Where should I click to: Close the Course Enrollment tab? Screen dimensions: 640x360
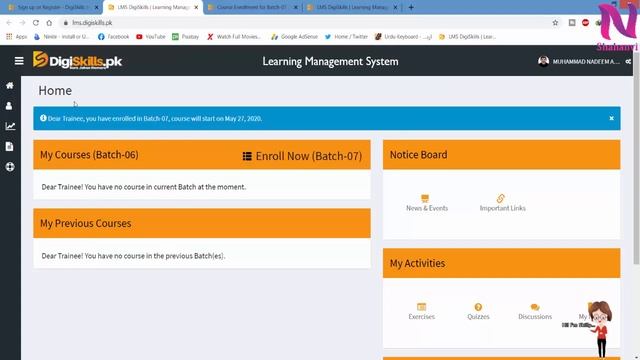[x=296, y=7]
